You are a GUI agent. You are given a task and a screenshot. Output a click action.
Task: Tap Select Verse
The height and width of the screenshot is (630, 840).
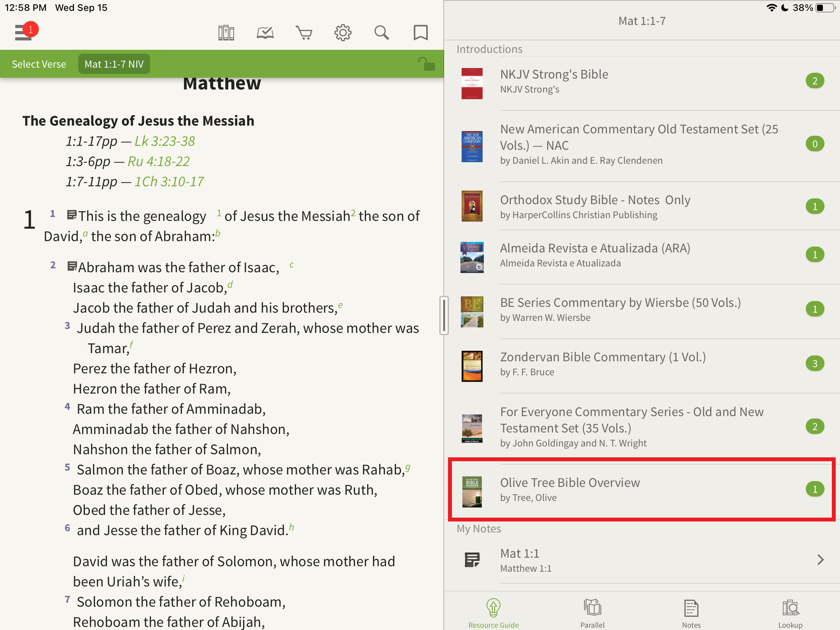click(39, 64)
